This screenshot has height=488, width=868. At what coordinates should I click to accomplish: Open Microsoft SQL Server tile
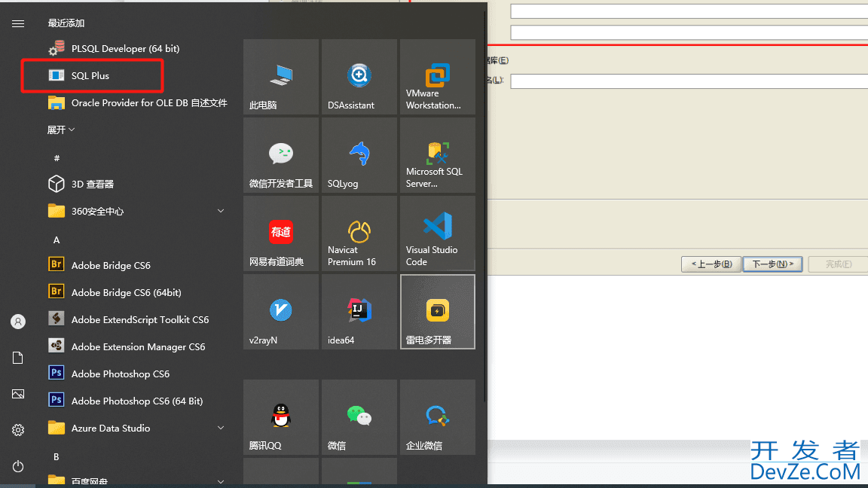click(x=438, y=155)
